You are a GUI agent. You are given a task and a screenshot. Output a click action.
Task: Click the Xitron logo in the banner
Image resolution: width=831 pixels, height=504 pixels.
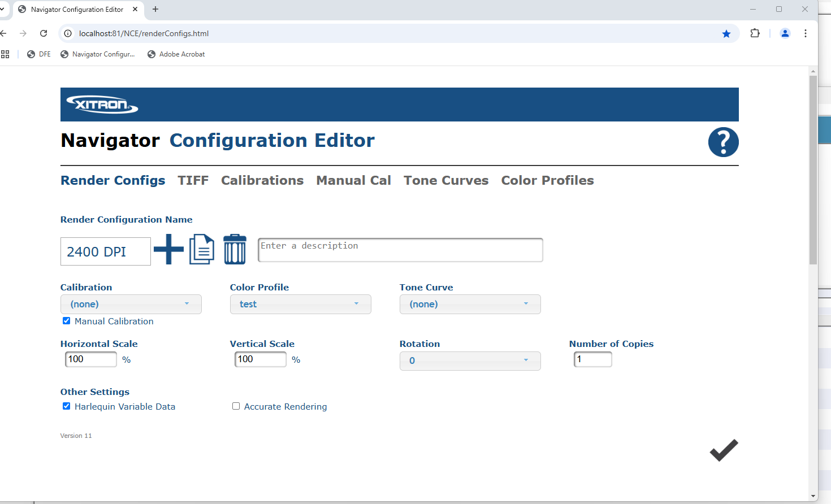coord(102,105)
